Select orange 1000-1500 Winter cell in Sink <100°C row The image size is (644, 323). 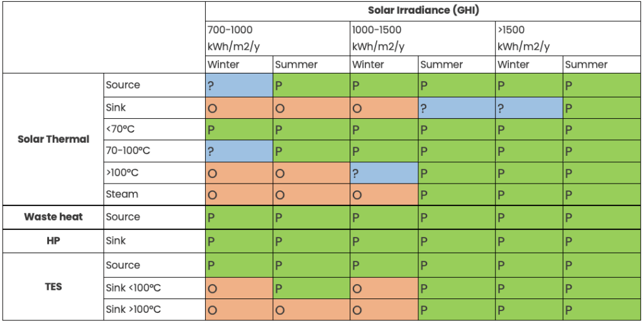coord(384,288)
